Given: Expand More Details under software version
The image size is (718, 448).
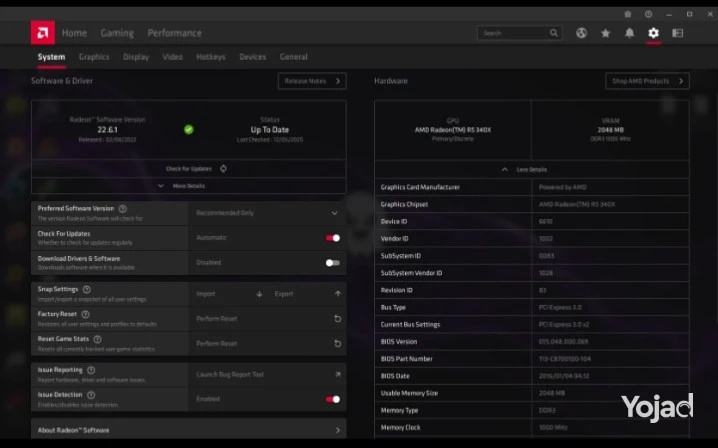Looking at the screenshot, I should click(x=189, y=186).
